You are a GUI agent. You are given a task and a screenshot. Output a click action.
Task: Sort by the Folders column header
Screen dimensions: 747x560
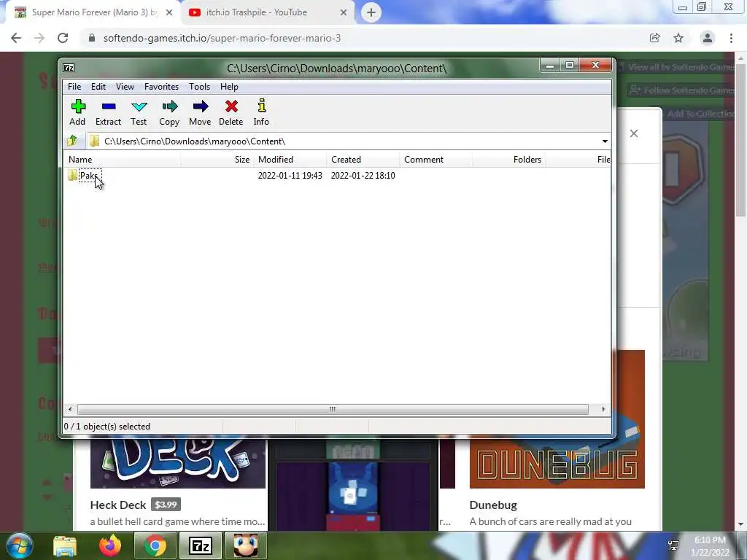point(508,160)
